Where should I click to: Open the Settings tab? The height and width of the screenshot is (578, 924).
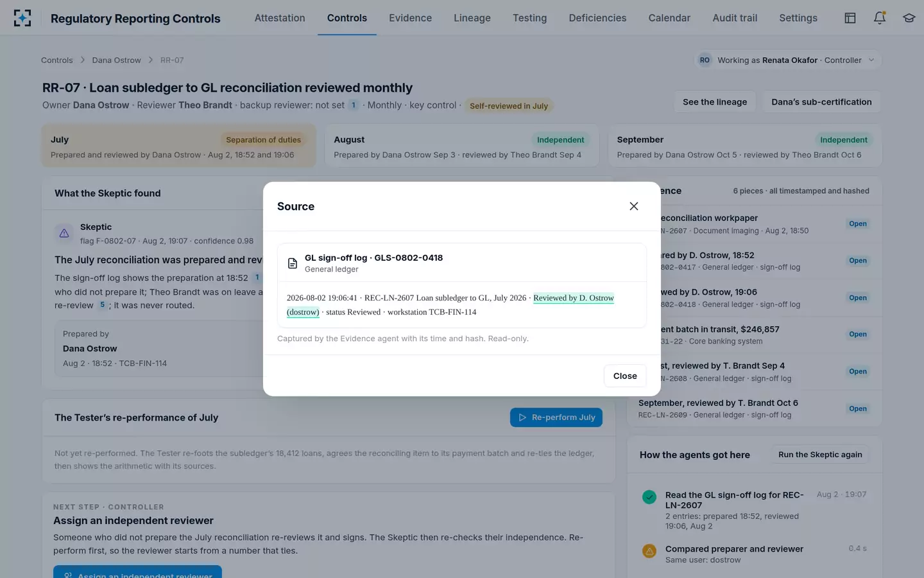[798, 18]
